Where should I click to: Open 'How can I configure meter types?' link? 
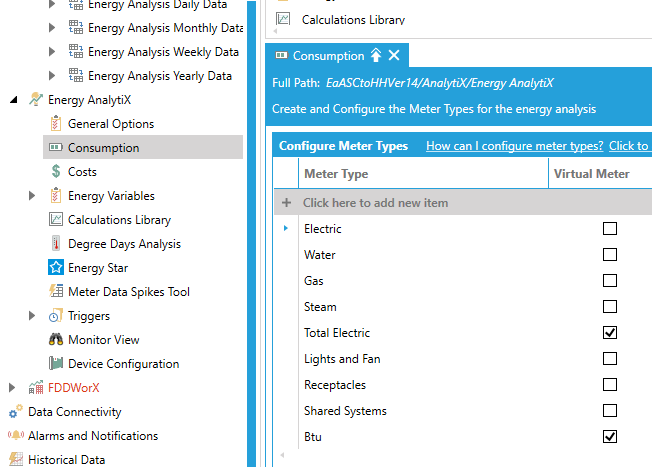(x=514, y=146)
